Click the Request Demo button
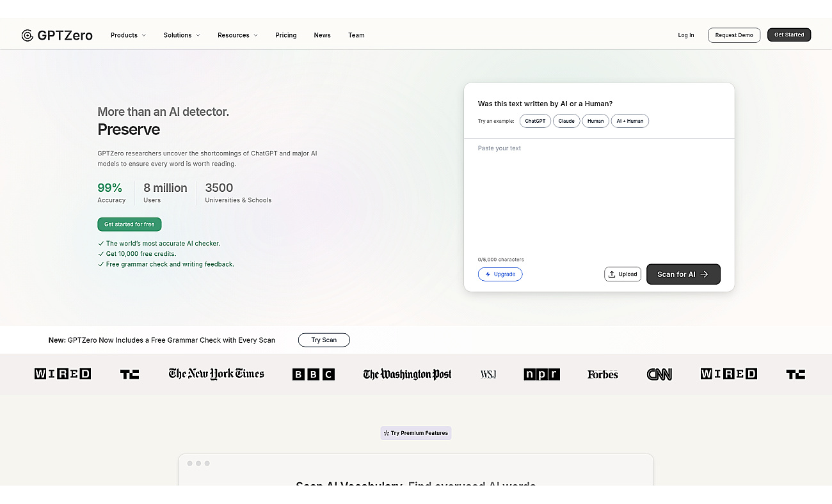The height and width of the screenshot is (504, 832). click(734, 35)
